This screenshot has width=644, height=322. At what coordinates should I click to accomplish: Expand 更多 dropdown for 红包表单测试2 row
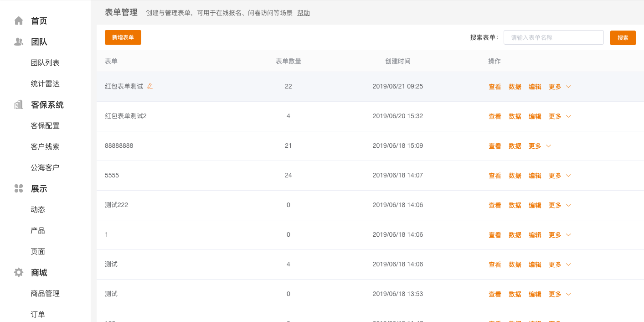point(560,116)
